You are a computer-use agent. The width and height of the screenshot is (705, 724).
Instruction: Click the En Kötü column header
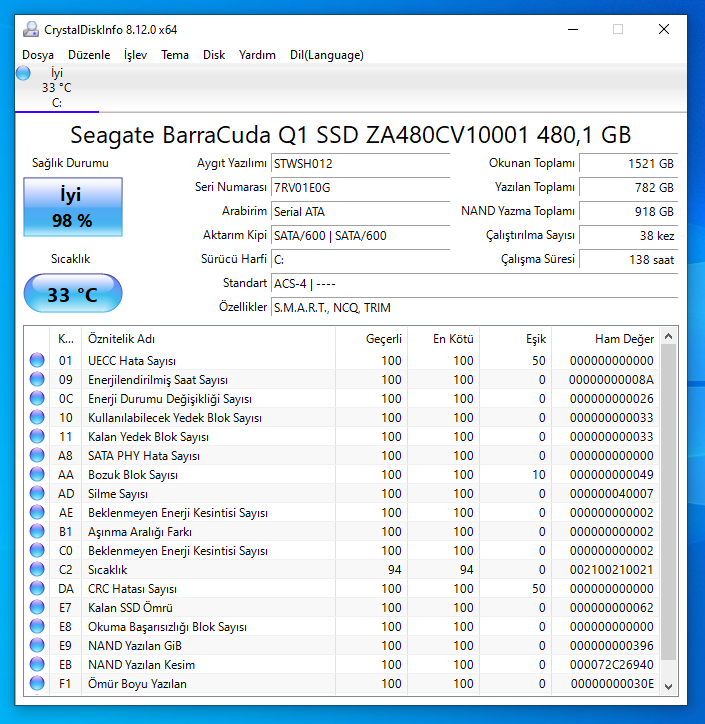pos(443,339)
